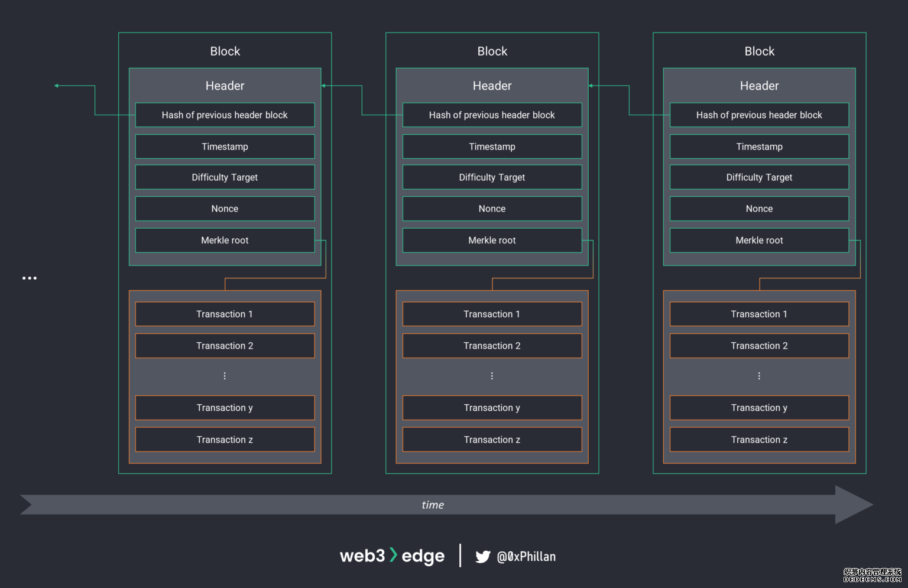Select Transaction 2 in the middle block
This screenshot has width=908, height=588.
(492, 346)
